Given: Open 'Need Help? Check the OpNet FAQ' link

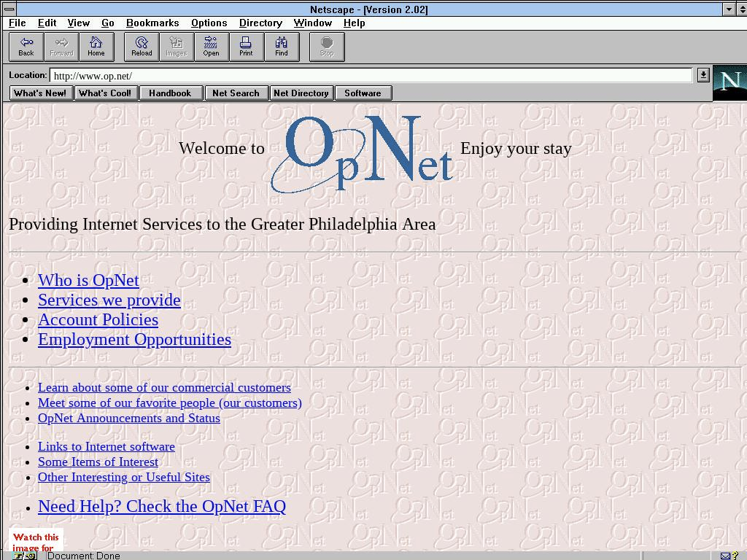Looking at the screenshot, I should 161,506.
